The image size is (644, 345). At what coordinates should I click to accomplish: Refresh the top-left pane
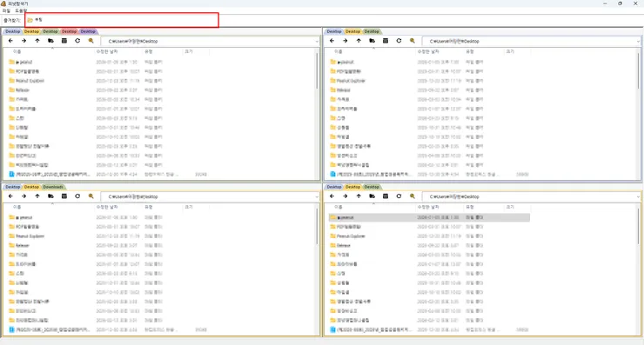[x=77, y=41]
